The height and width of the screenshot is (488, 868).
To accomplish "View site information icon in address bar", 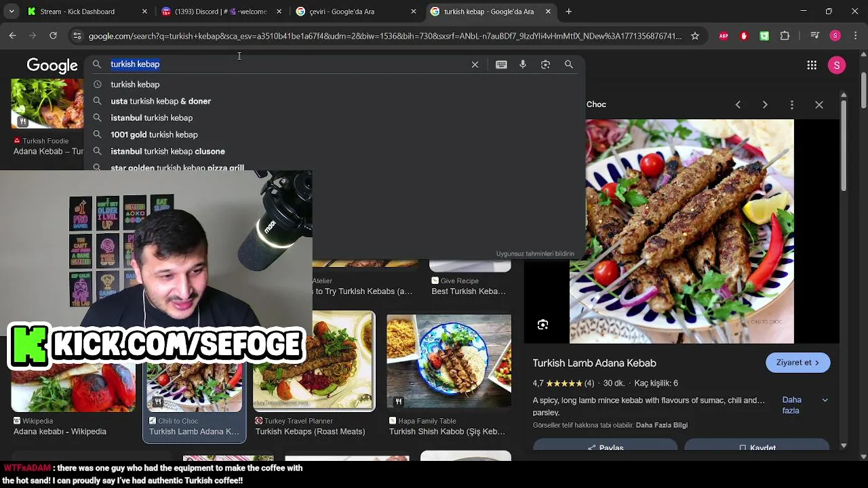I will coord(77,36).
